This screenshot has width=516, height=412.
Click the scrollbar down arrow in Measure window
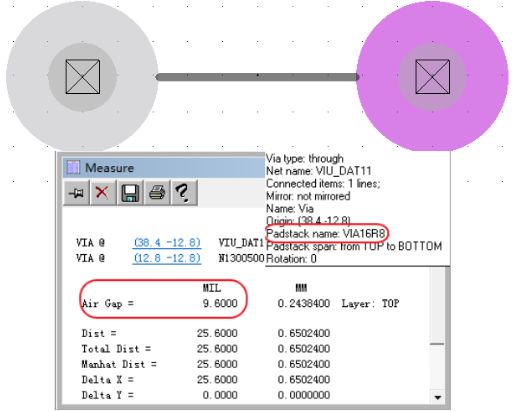tap(438, 397)
